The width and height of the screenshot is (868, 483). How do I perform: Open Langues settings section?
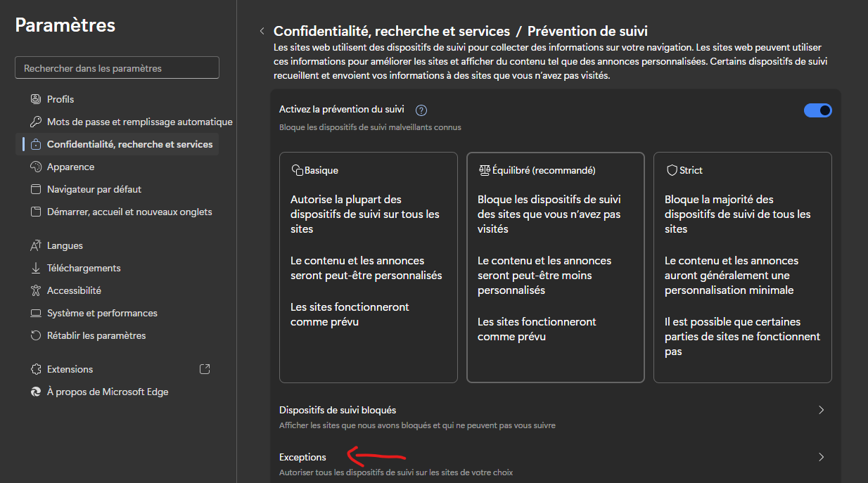(65, 245)
